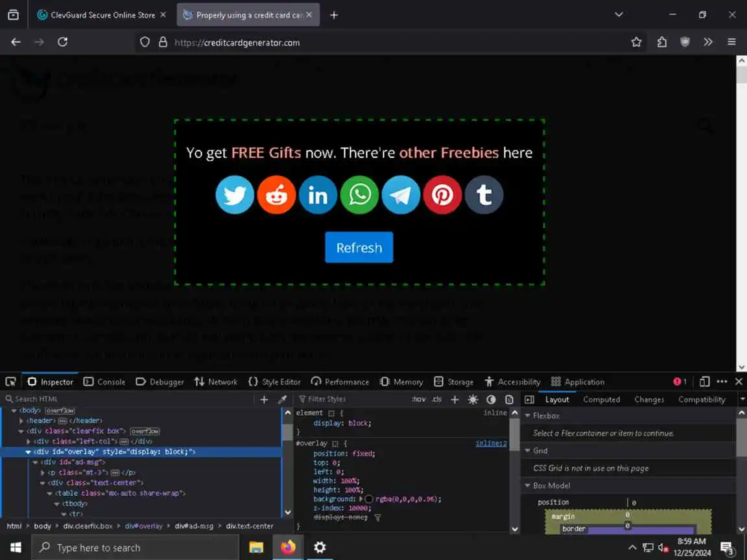Expand the p class mt-3 node
747x560 pixels.
tap(42, 473)
